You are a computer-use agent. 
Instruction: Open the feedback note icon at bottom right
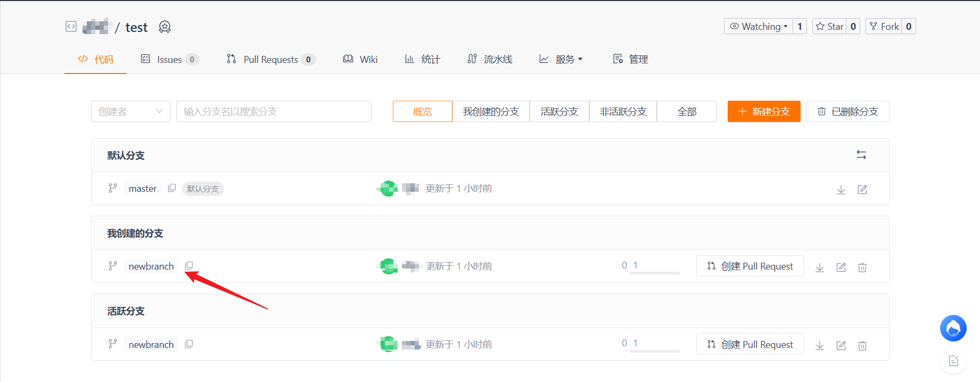[x=953, y=361]
